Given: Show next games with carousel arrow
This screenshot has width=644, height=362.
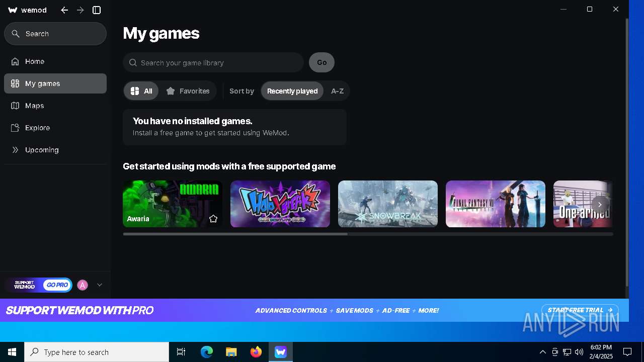Looking at the screenshot, I should pos(600,205).
